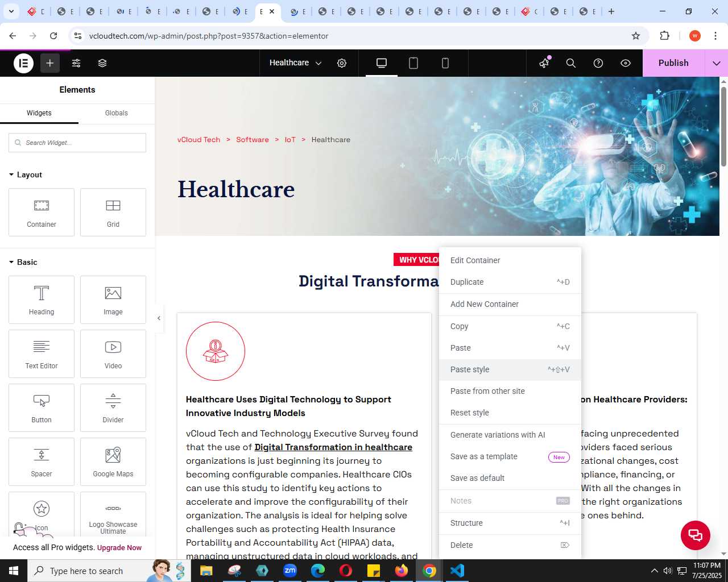The image size is (728, 582).
Task: Choose Edit Container from context menu
Action: pos(510,260)
